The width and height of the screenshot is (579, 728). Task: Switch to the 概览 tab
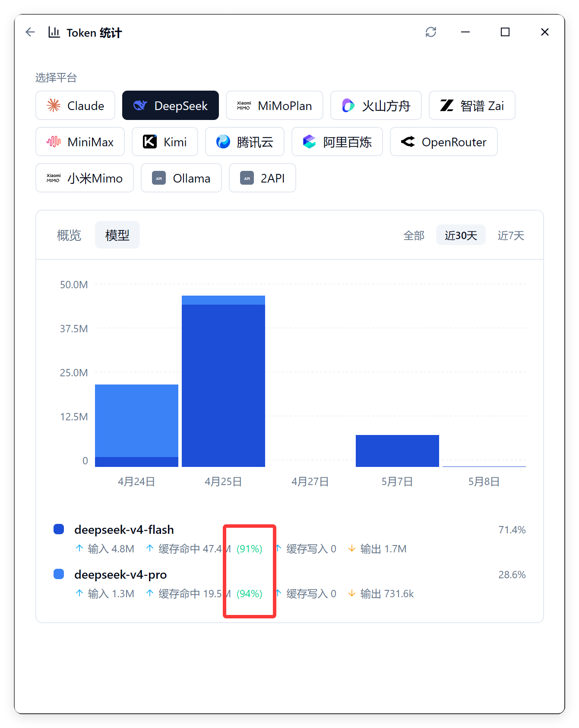pos(69,235)
